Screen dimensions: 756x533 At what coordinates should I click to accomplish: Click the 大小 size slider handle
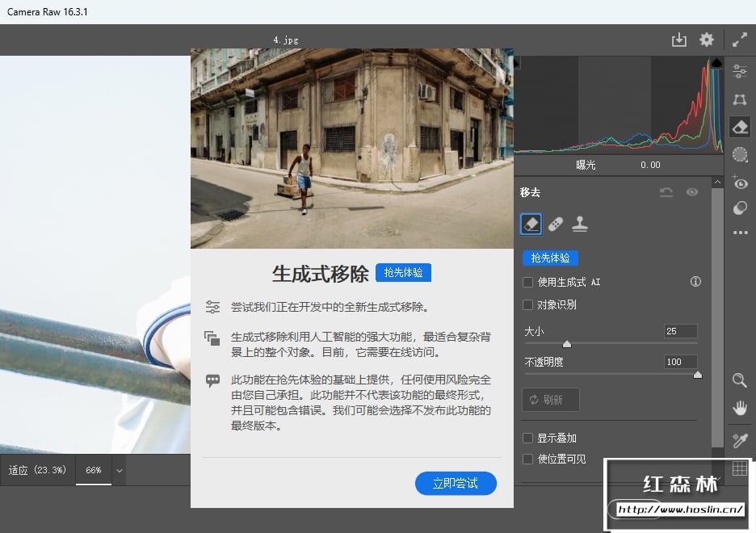567,344
